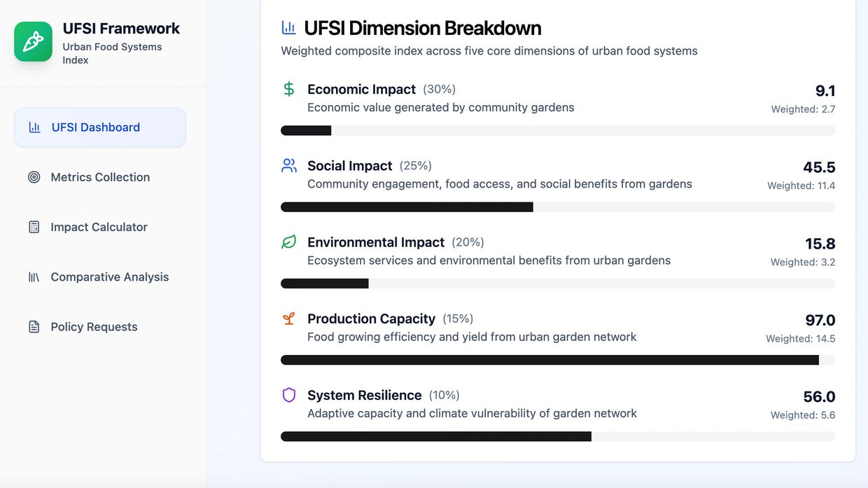This screenshot has width=868, height=488.
Task: Click the UFSI Framework carrot logo icon
Action: click(33, 41)
